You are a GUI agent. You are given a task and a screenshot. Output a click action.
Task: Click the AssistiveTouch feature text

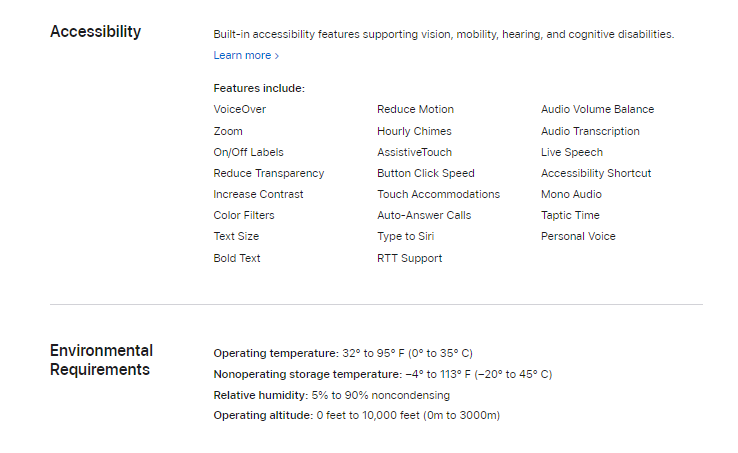click(x=414, y=153)
